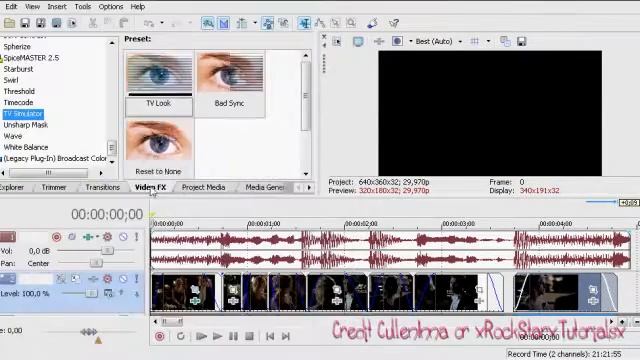Select the Envelope Edit tool
Viewport: 640px width, 360px height.
click(320, 23)
